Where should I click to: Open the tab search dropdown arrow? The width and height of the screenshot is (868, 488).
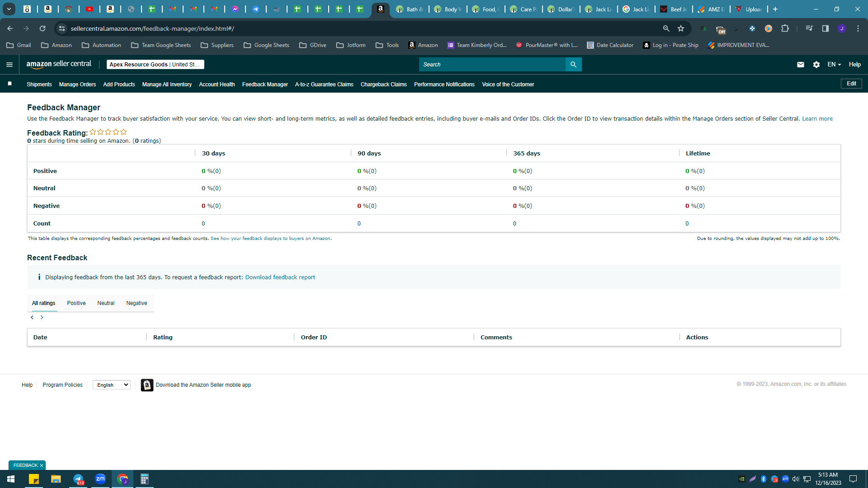9,9
